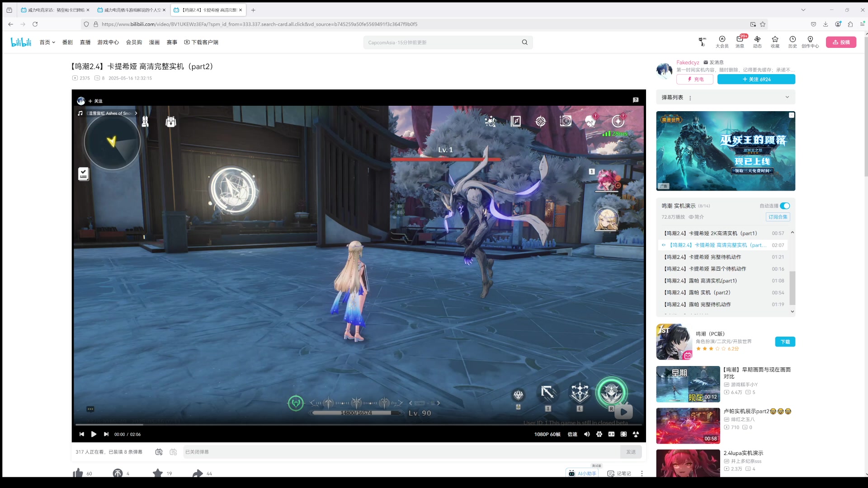
Task: Share the video with arrow icon
Action: tap(198, 473)
